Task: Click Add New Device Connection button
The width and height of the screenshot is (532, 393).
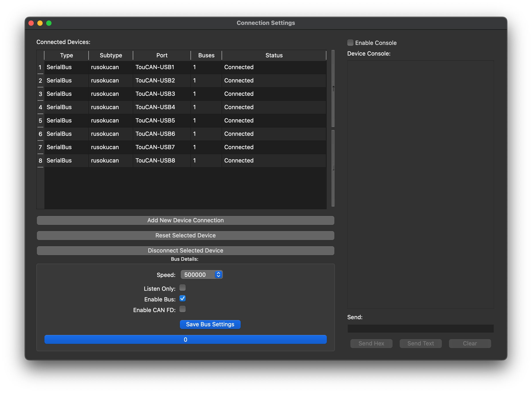Action: (x=185, y=220)
